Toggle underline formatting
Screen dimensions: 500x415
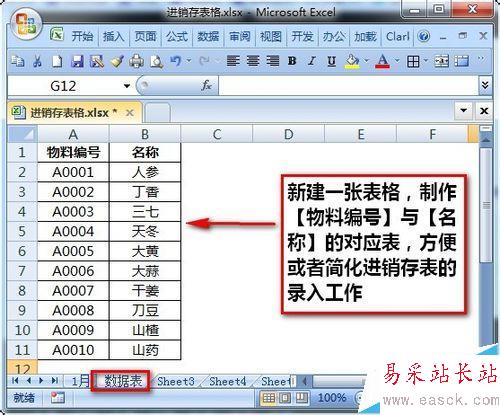pyautogui.click(x=331, y=61)
